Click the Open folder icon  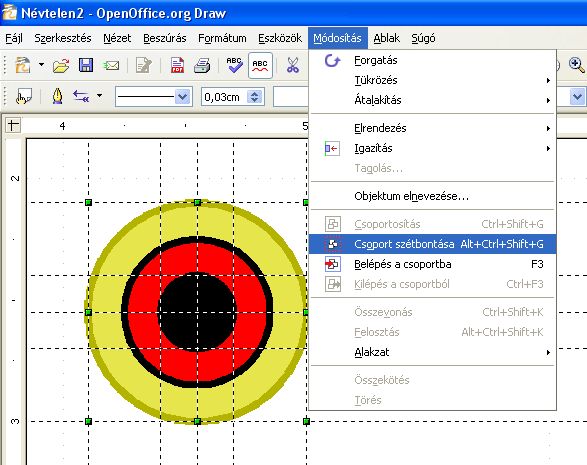pos(61,66)
